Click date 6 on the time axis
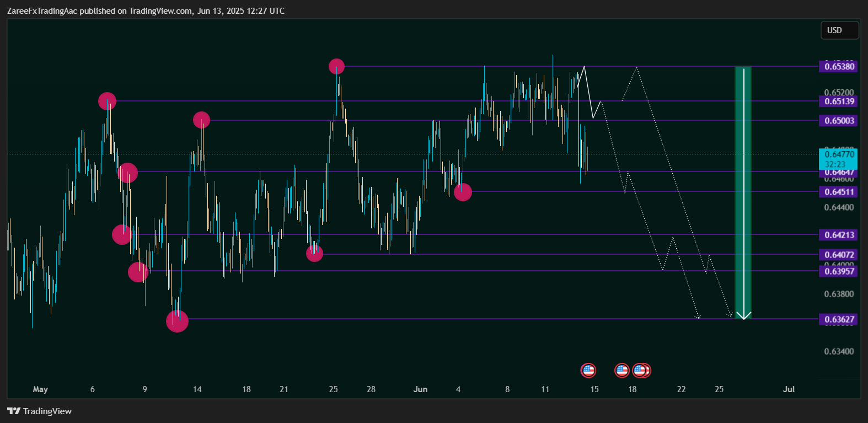 pos(92,389)
